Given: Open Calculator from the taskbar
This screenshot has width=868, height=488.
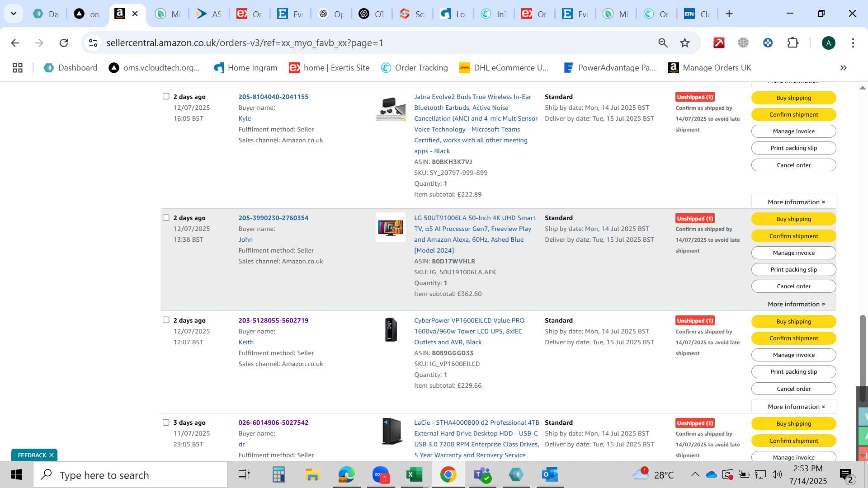Looking at the screenshot, I should [x=278, y=475].
